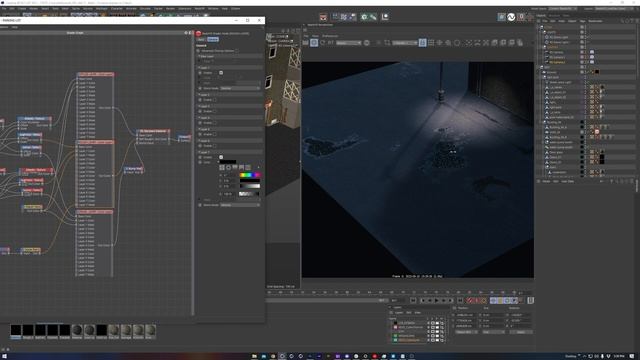The image size is (640, 360).
Task: Open the size mode dropdown in coordinates panel
Action: click(x=493, y=332)
